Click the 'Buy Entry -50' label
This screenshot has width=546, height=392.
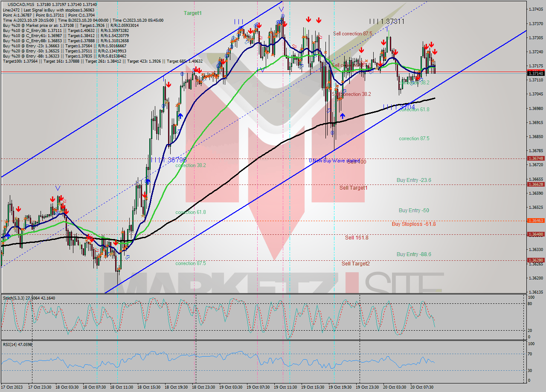tap(414, 210)
